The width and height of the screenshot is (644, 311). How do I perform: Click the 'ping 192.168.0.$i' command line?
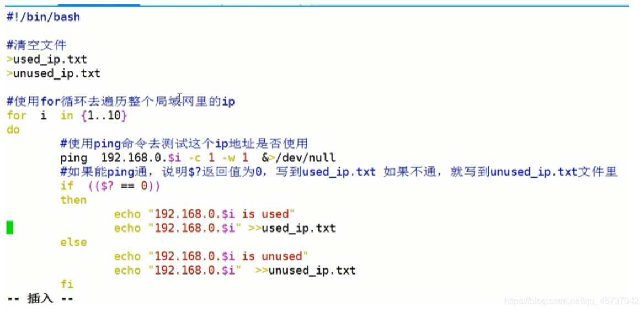(x=198, y=157)
